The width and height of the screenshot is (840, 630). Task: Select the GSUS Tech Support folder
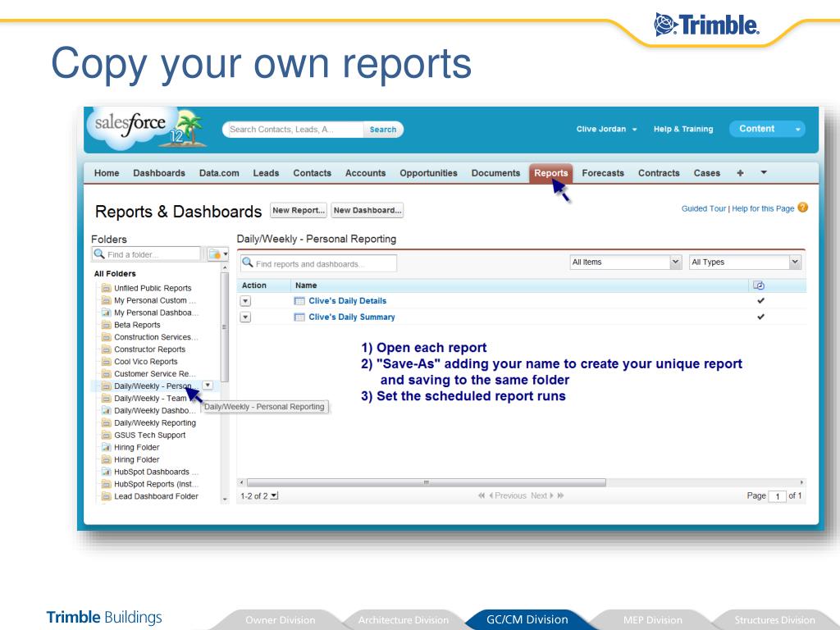point(149,435)
